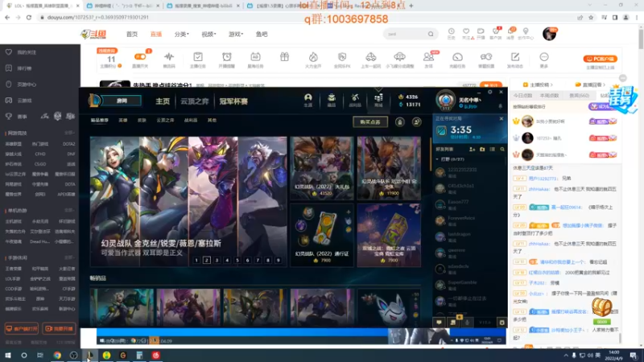Select friend Eason777 in friends list

coord(469,204)
